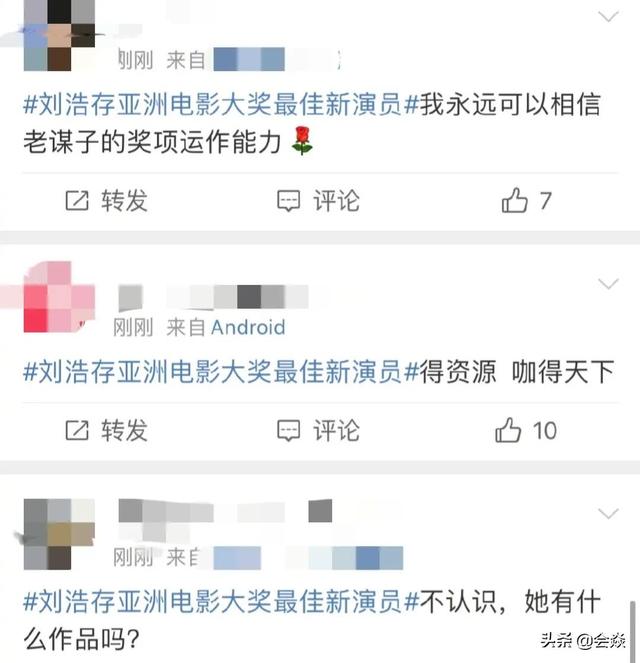Click the 来自 Android source link
640x663 pixels.
[x=226, y=327]
